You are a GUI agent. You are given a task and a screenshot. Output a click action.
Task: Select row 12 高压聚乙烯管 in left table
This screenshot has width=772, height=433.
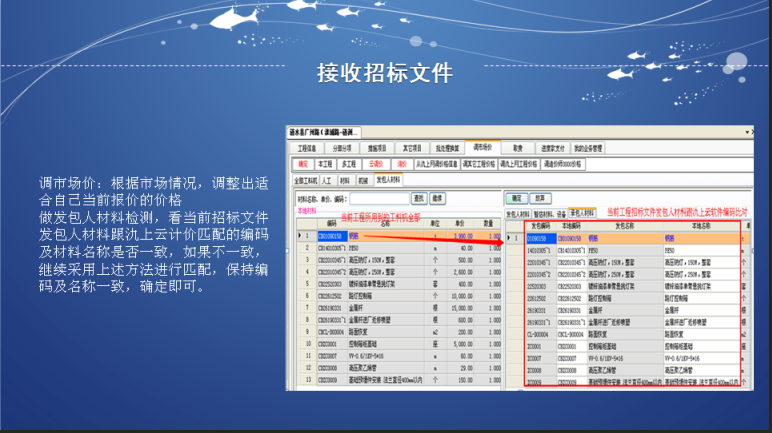(x=399, y=368)
